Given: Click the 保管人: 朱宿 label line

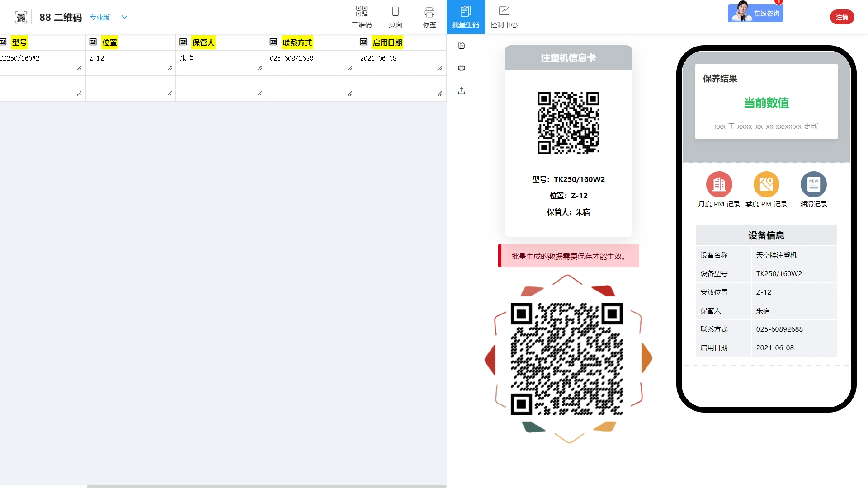Looking at the screenshot, I should pos(568,212).
